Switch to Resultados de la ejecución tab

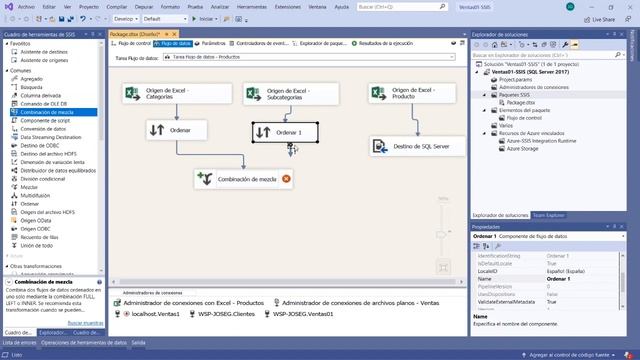[x=382, y=43]
